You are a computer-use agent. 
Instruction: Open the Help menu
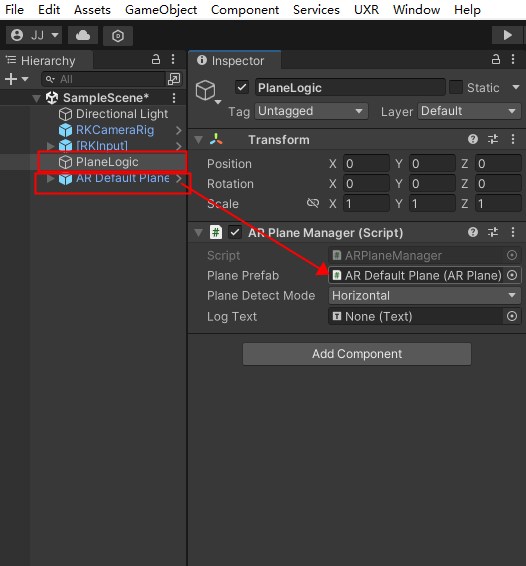click(x=467, y=10)
